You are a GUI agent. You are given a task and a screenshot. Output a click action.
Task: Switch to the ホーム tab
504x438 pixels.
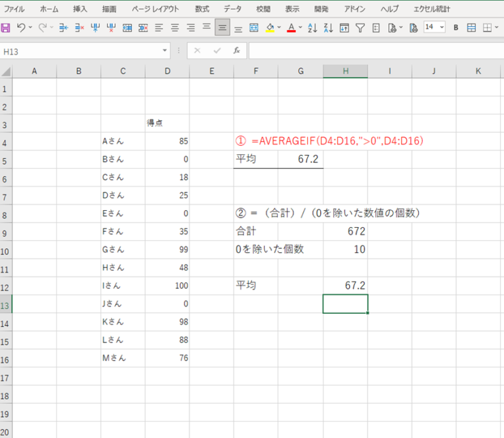coord(49,9)
